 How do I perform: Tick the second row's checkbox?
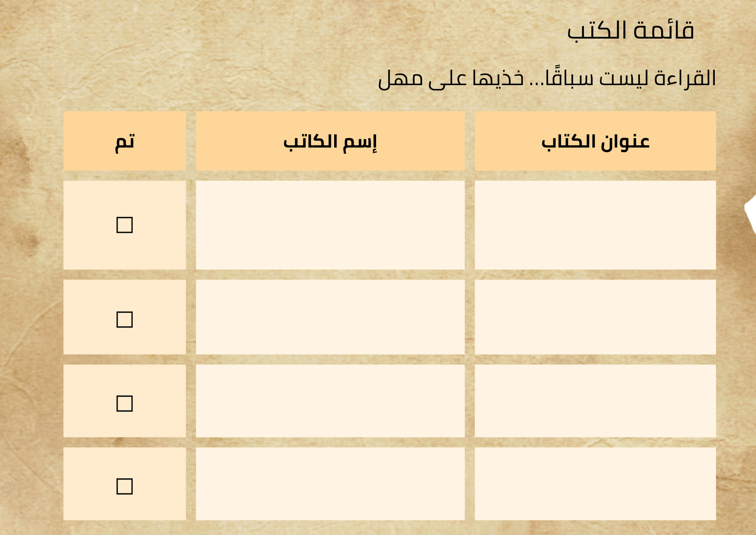coord(124,319)
